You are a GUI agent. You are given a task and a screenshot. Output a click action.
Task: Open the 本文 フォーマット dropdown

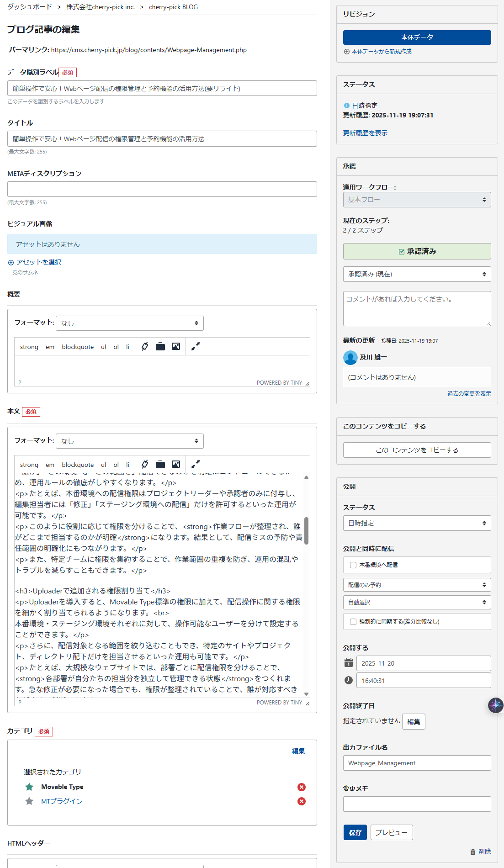click(x=130, y=441)
